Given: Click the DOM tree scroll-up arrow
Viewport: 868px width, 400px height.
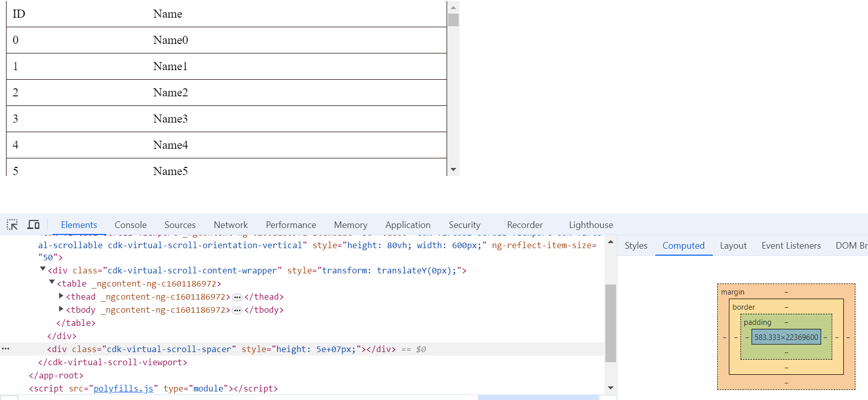Looking at the screenshot, I should [610, 242].
